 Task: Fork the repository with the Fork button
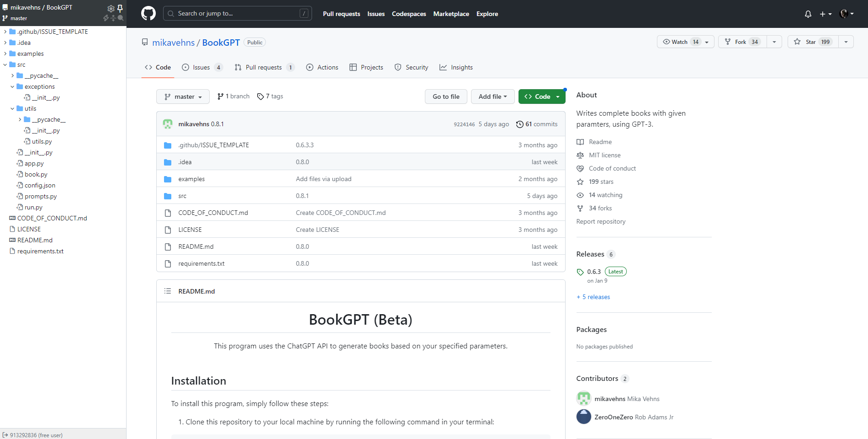pos(742,42)
